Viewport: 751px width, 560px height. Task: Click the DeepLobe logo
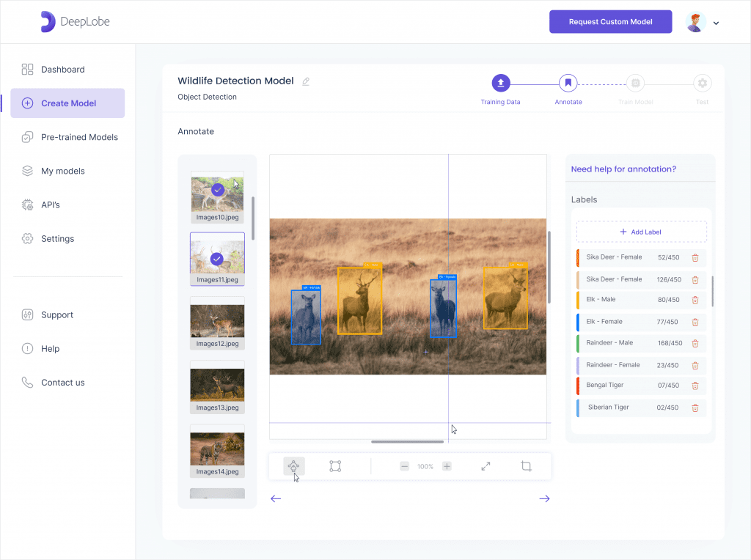coord(76,21)
